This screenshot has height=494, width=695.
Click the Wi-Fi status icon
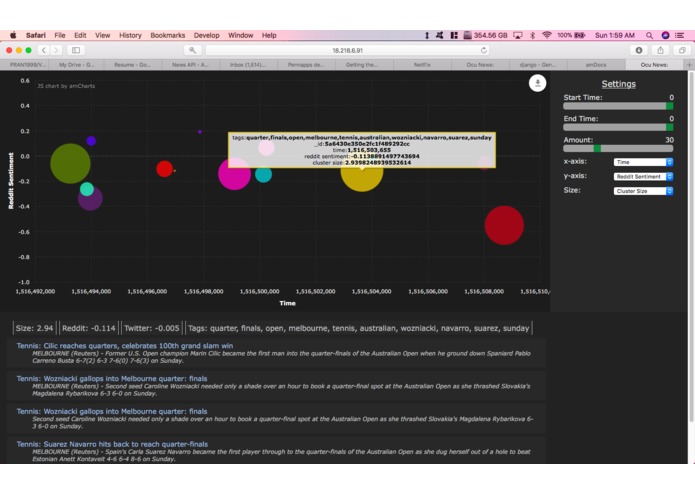click(x=547, y=35)
